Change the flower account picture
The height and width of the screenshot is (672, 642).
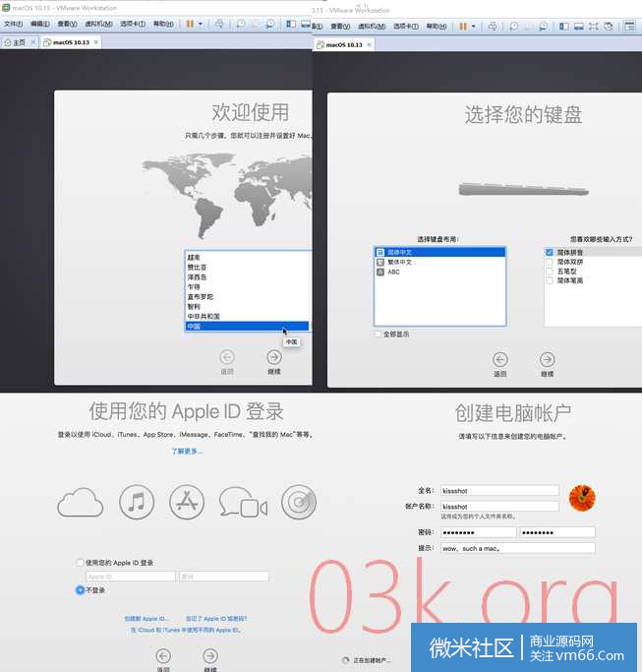(x=582, y=498)
